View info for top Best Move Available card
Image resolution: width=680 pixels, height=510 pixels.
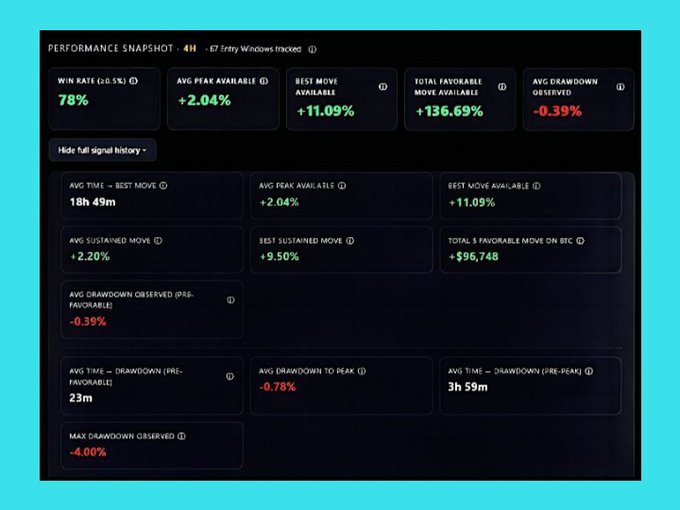point(383,87)
